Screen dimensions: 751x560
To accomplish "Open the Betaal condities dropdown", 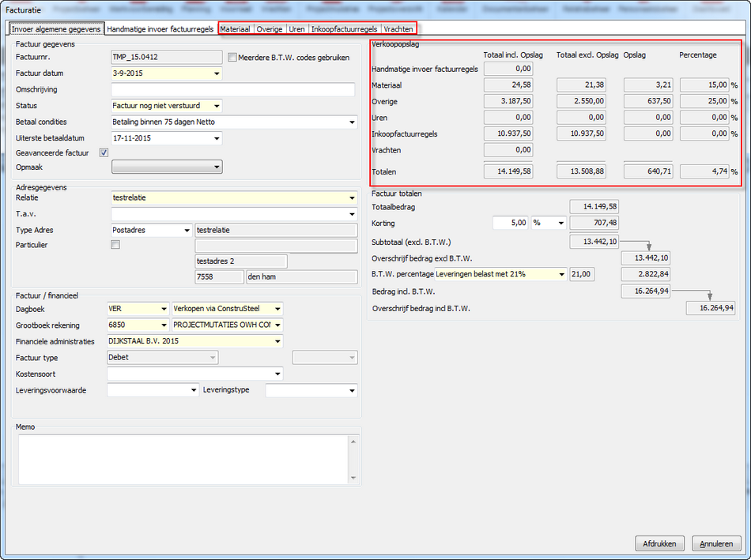I will (352, 122).
